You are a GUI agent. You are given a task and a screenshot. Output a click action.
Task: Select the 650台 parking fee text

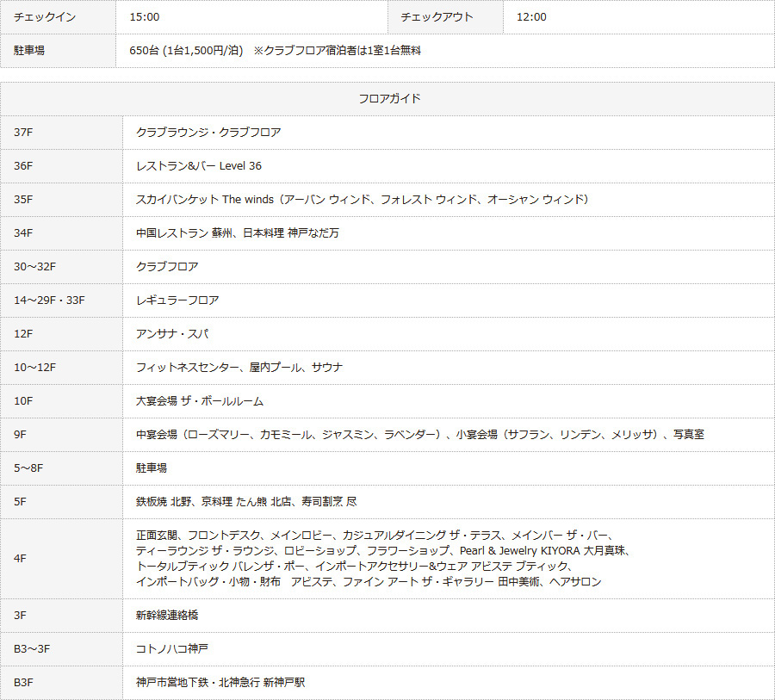[x=275, y=51]
